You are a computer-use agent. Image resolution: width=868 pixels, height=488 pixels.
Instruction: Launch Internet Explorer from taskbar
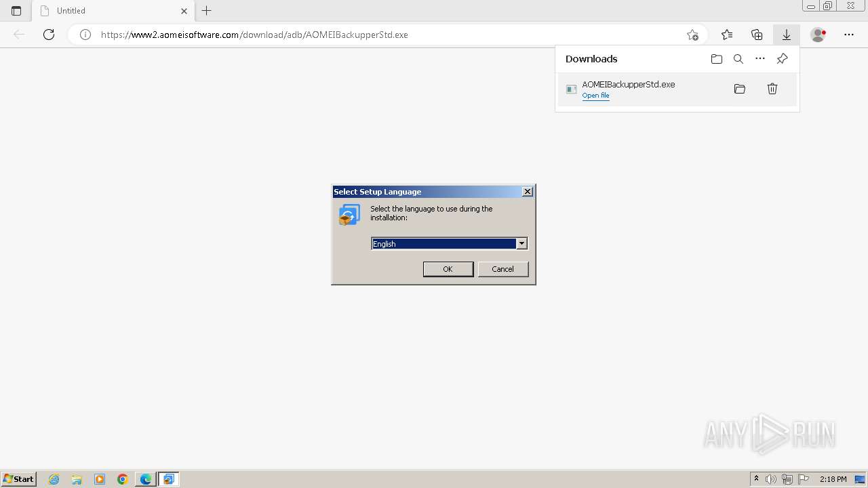[54, 479]
